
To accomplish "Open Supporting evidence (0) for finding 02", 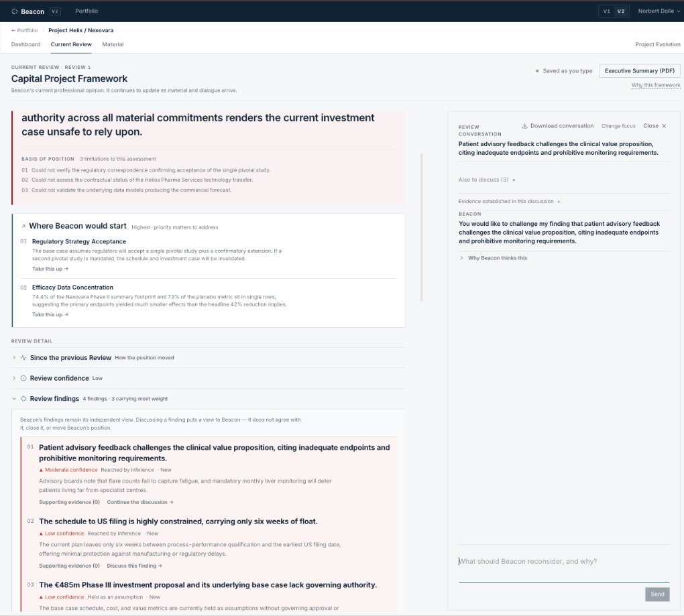I will [69, 566].
